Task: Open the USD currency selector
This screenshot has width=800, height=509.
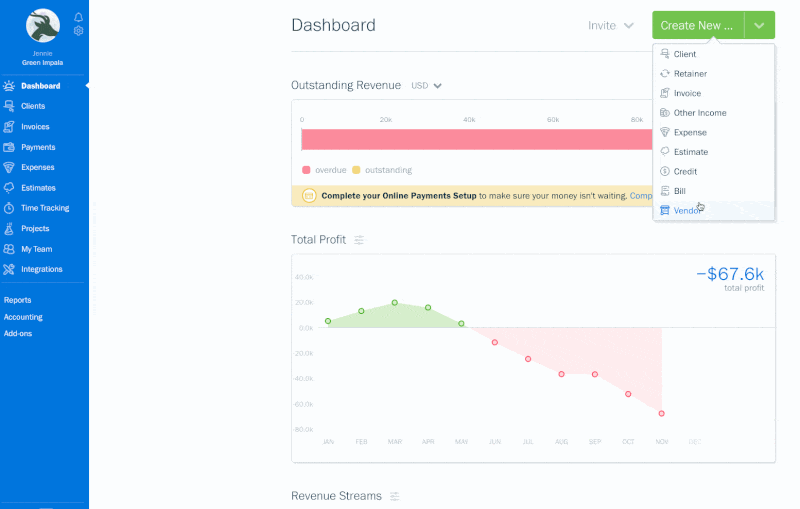Action: point(427,86)
